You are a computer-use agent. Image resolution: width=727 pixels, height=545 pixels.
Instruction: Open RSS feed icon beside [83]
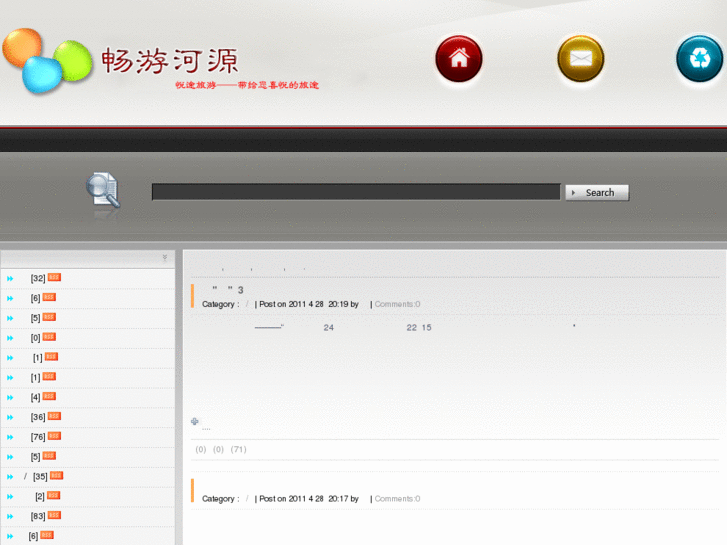pos(54,515)
